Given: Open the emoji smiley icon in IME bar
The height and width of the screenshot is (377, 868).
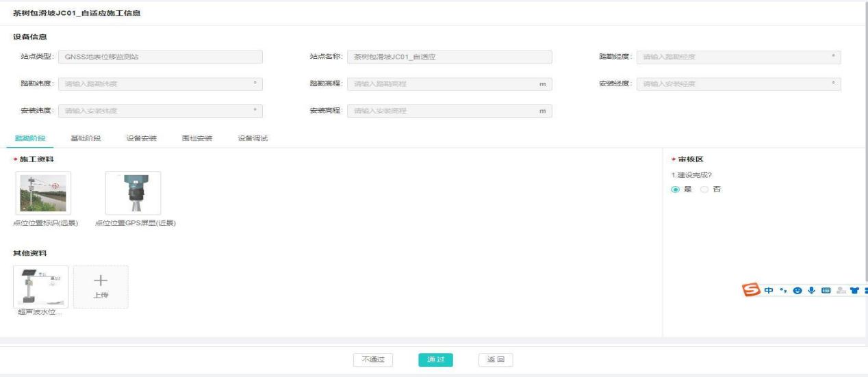Looking at the screenshot, I should [797, 290].
